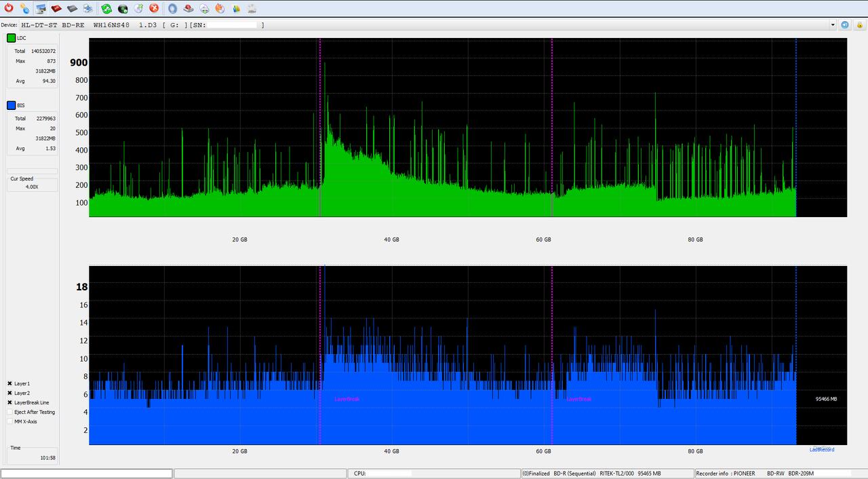
Task: Toggle the Layer2 checkbox
Action: [x=10, y=393]
